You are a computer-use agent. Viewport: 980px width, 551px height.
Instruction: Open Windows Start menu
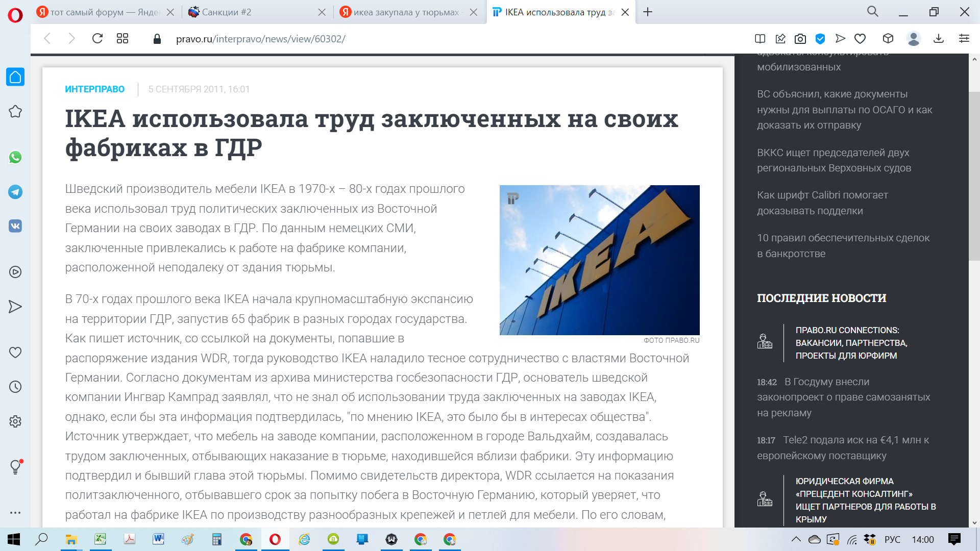tap(14, 539)
